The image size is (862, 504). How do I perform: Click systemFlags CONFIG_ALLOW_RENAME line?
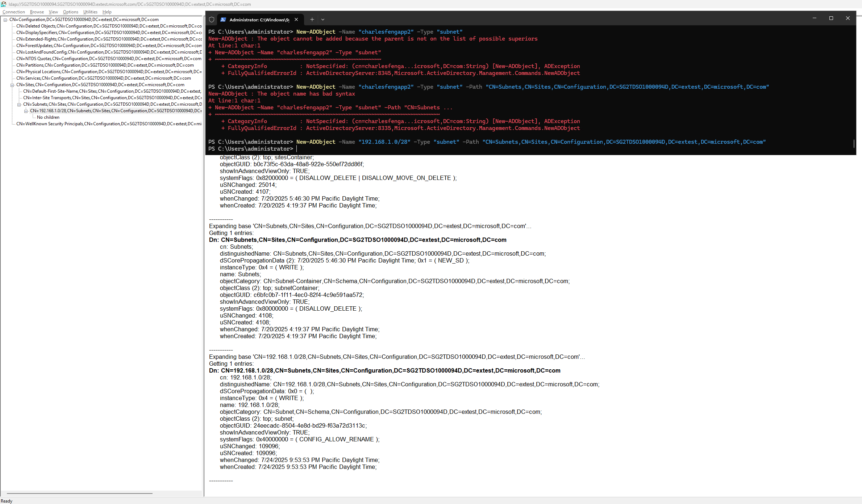(x=300, y=439)
